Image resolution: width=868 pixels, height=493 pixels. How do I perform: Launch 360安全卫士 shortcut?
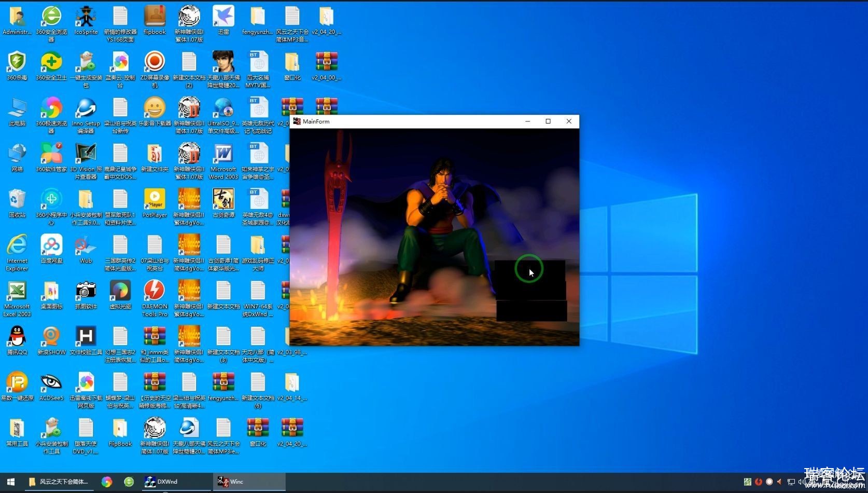point(51,66)
